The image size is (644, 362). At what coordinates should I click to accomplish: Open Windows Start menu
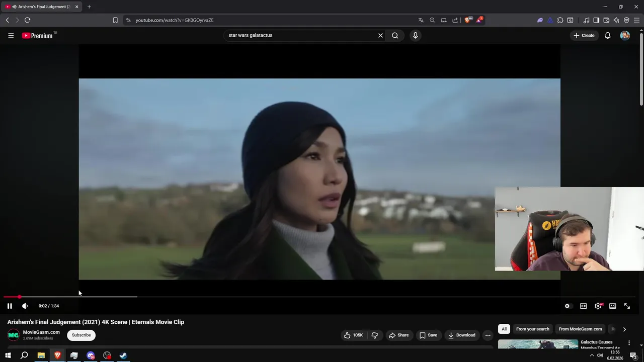point(8,355)
